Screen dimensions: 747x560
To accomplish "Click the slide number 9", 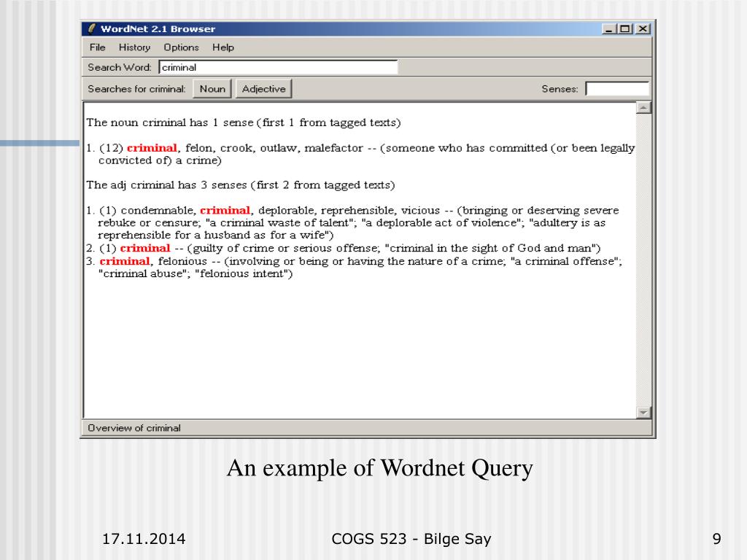I will tap(716, 539).
